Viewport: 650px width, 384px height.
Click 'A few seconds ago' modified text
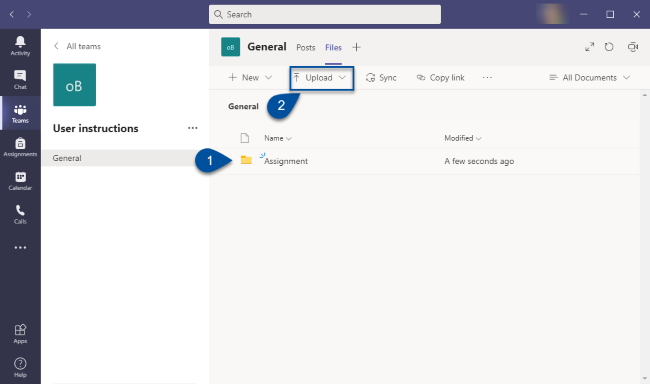point(479,161)
